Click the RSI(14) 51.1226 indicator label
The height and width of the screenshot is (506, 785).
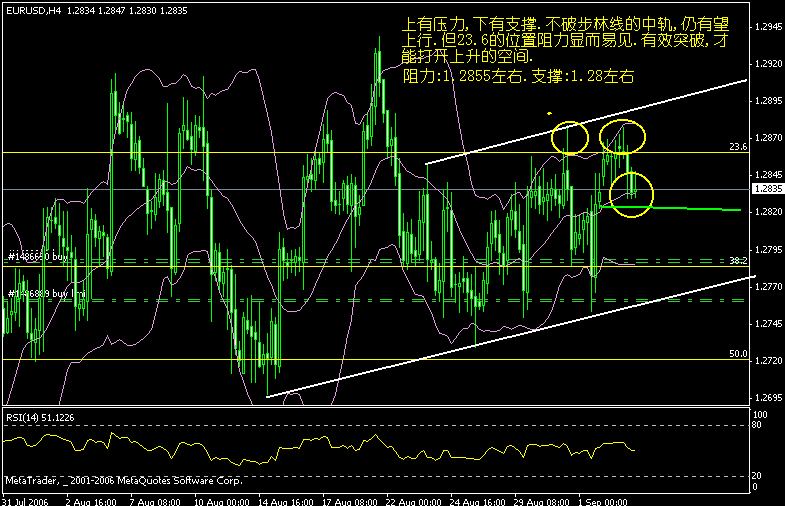click(40, 417)
